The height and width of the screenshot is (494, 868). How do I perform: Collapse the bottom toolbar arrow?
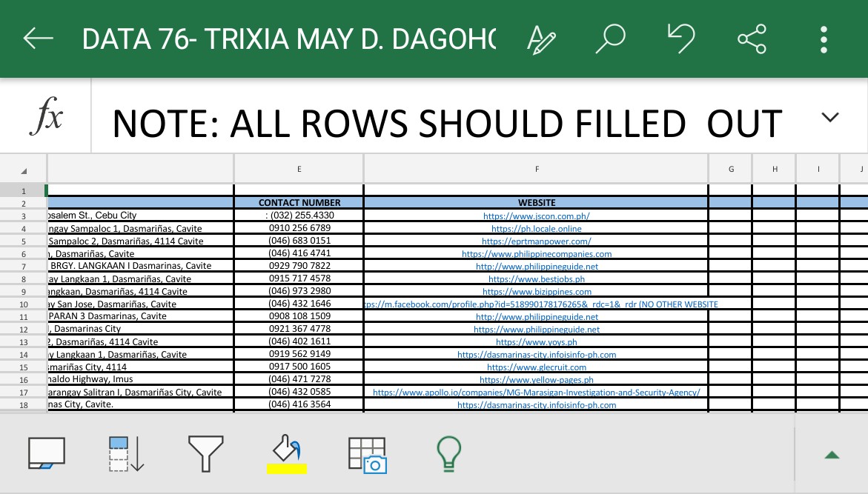click(832, 455)
